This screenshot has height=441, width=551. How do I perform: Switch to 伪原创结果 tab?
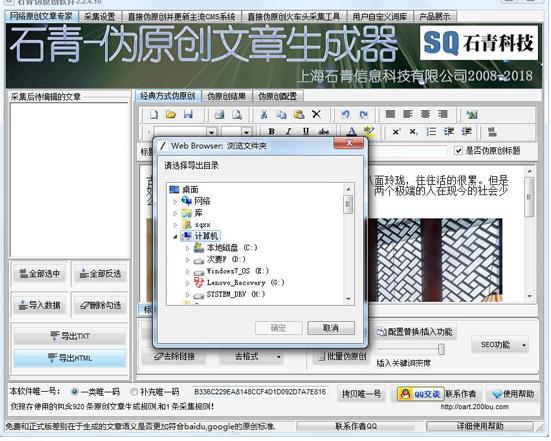pos(226,96)
